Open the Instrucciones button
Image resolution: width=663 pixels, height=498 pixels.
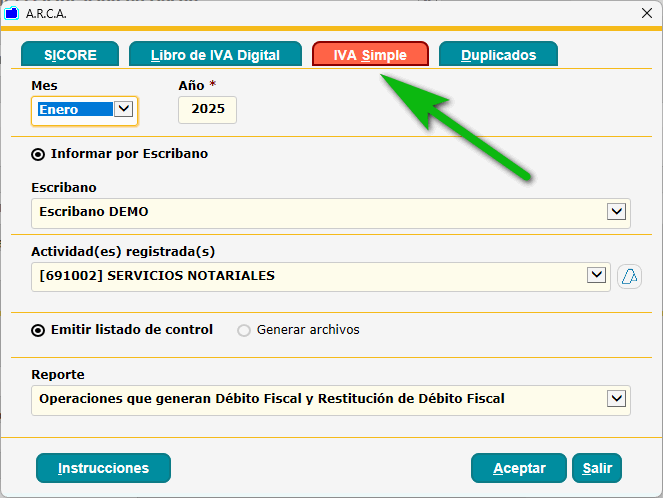point(104,468)
